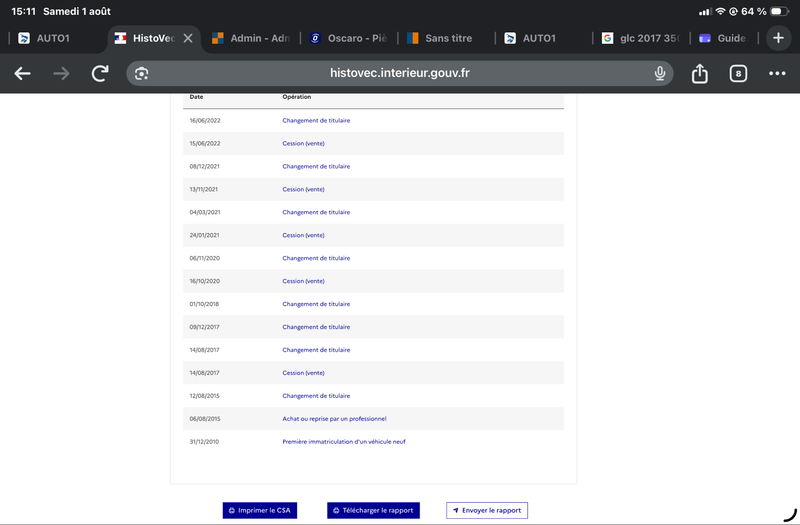Viewport: 800px width, 525px height.
Task: Click the download icon in Télécharger le rapport
Action: (336, 510)
